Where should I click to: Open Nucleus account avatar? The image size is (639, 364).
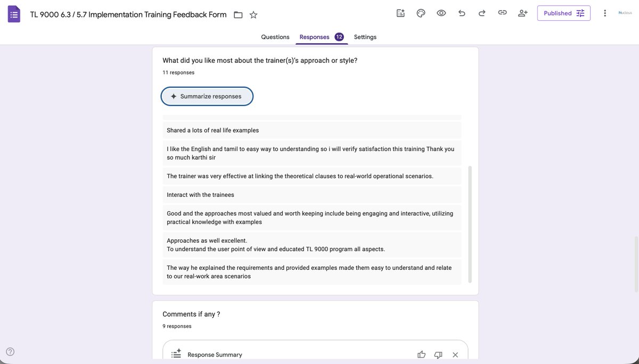click(625, 13)
